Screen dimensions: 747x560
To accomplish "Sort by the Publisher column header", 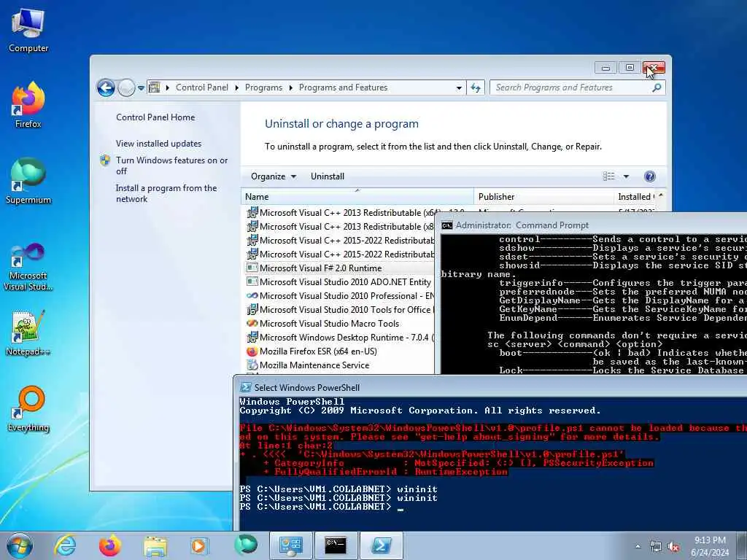I will click(543, 197).
